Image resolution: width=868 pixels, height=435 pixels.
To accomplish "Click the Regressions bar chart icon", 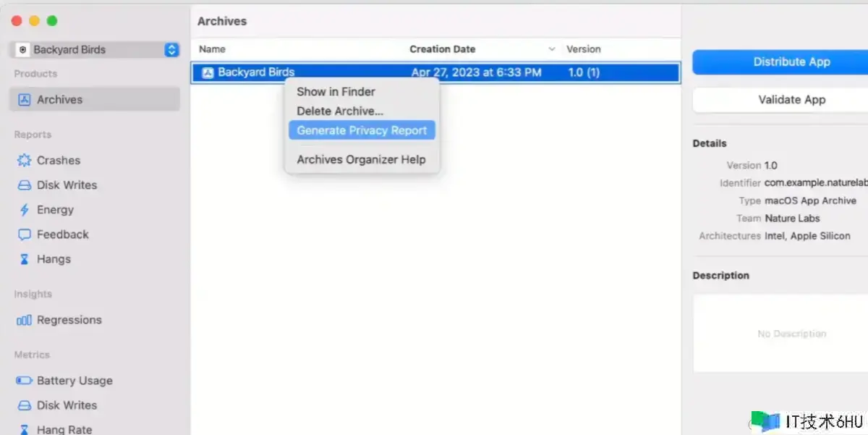I will 25,320.
